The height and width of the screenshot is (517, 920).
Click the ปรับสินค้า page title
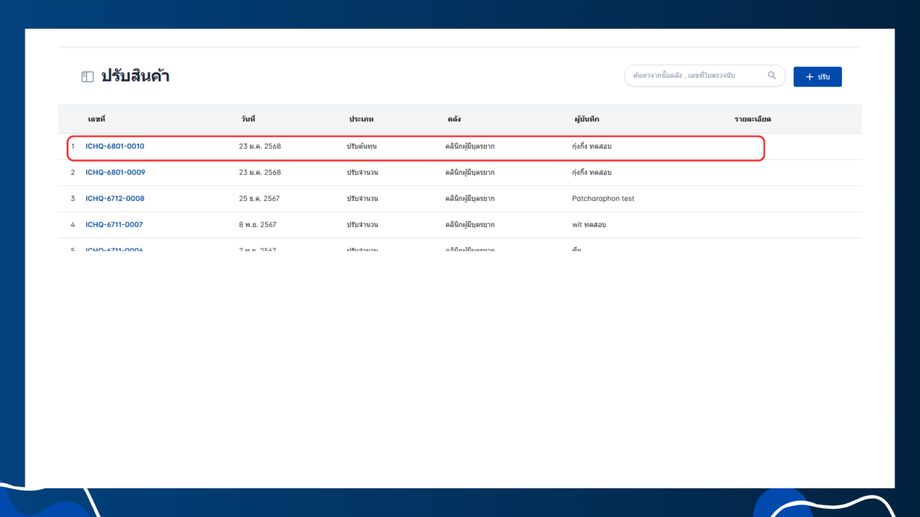136,76
